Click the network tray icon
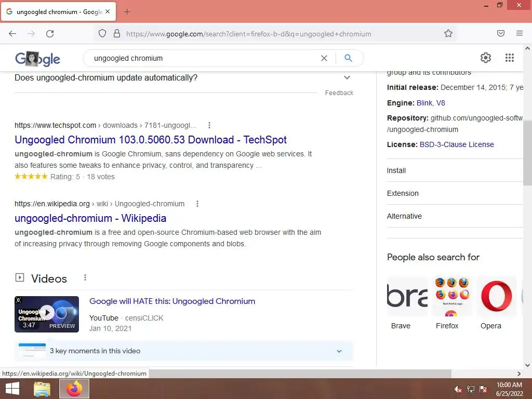Viewport: 532px width, 399px height. (471, 389)
